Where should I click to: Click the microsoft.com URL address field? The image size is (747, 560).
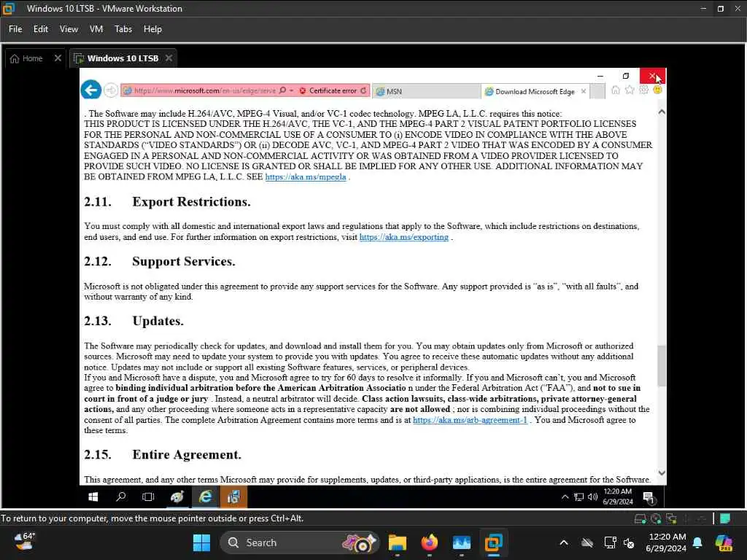click(205, 90)
